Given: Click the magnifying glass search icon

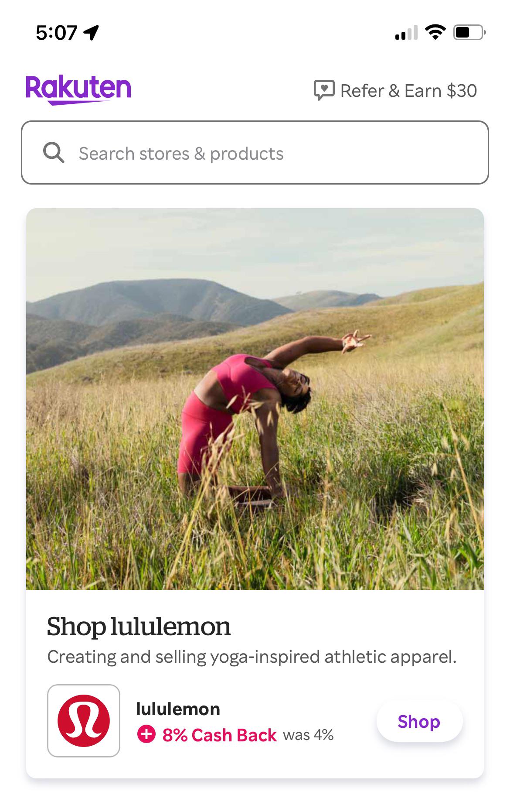Looking at the screenshot, I should pos(54,153).
